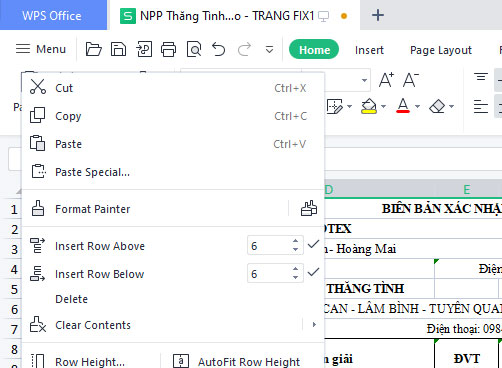Click the Insert Row Above count field

tap(269, 246)
